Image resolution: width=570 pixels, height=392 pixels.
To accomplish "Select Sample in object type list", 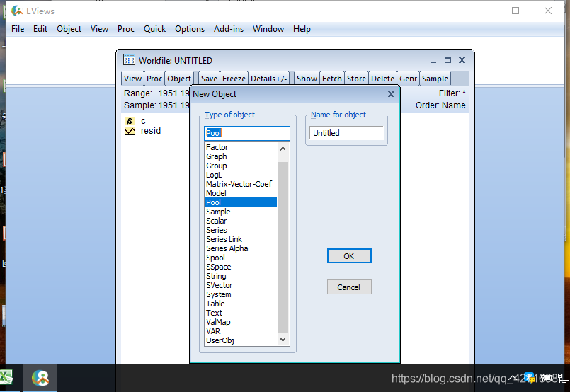I will point(240,212).
